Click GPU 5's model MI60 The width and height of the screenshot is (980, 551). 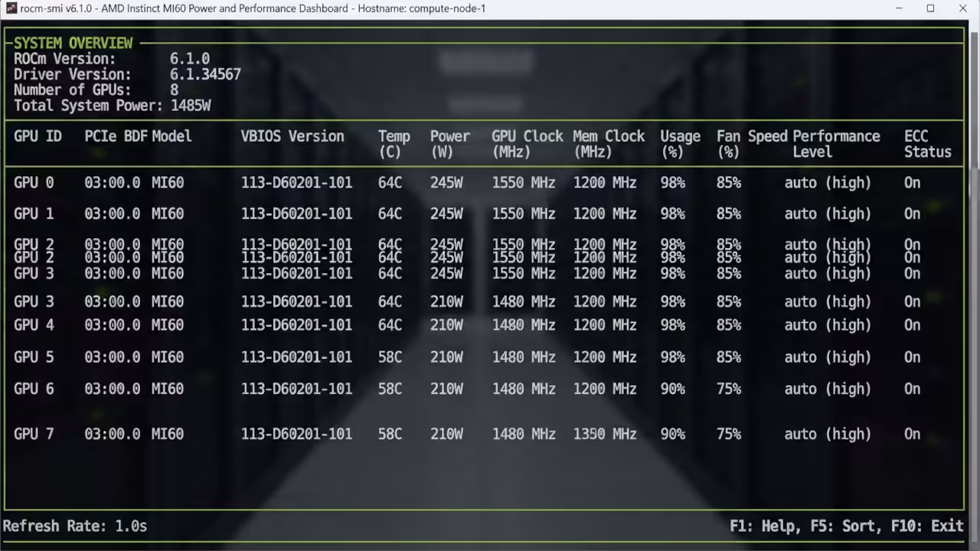(168, 357)
